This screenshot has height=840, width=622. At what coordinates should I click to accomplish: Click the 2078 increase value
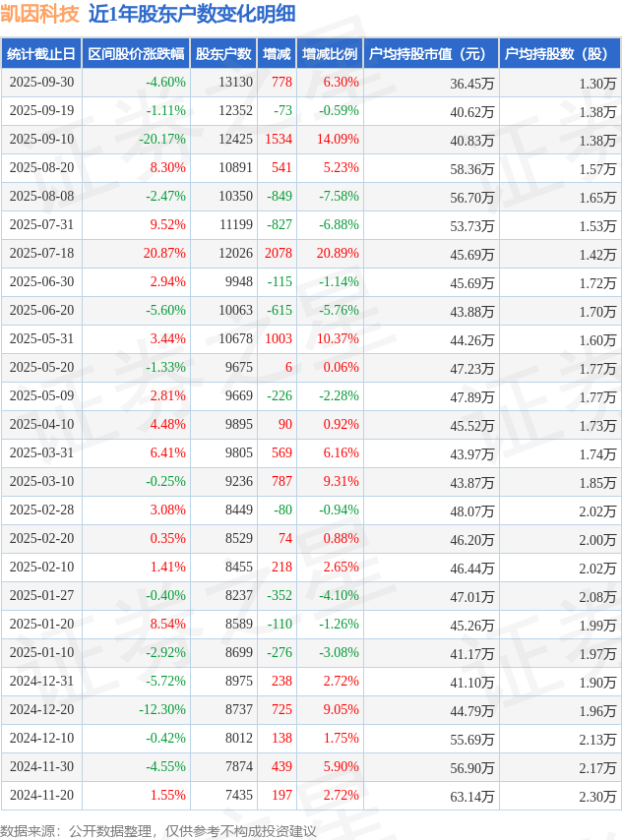pyautogui.click(x=279, y=254)
